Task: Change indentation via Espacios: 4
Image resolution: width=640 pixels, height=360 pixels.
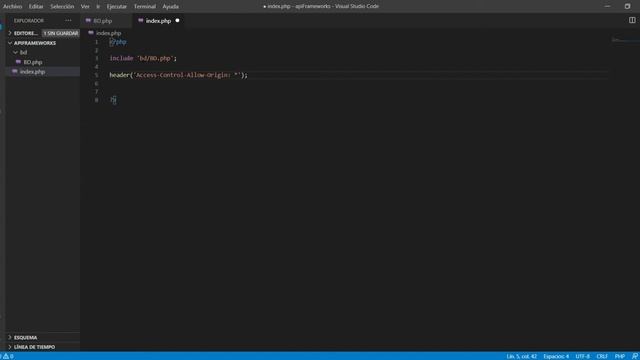Action: (x=556, y=356)
